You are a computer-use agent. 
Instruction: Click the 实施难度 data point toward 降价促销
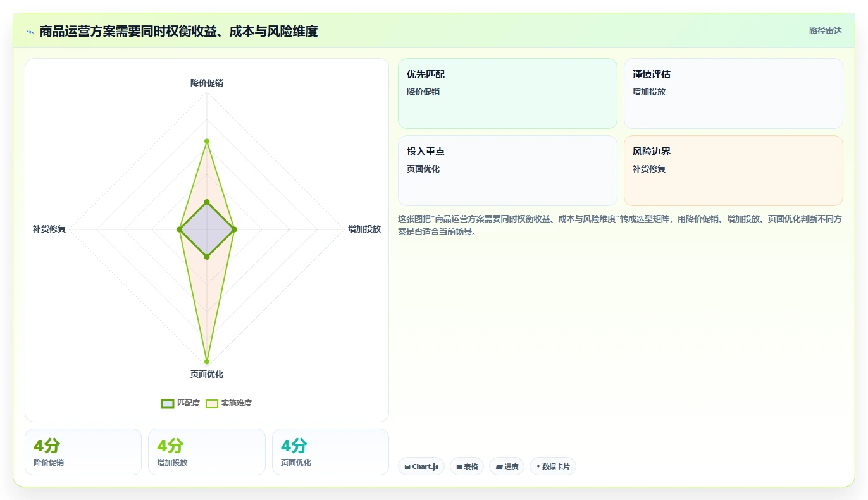207,142
